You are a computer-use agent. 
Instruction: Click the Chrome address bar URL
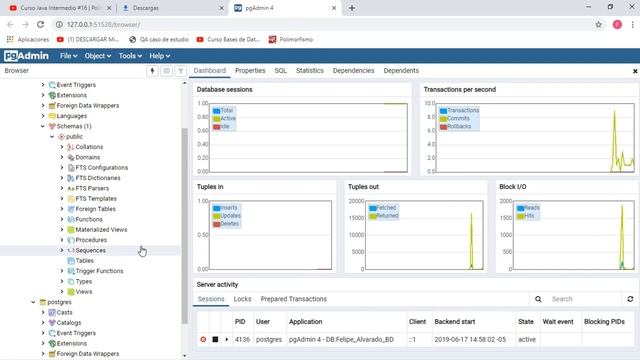click(x=103, y=24)
